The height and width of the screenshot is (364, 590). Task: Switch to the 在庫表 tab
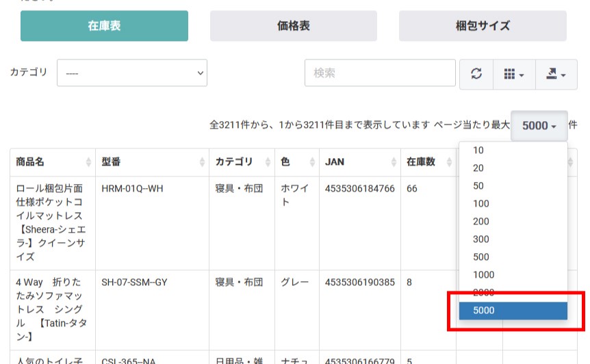coord(104,26)
